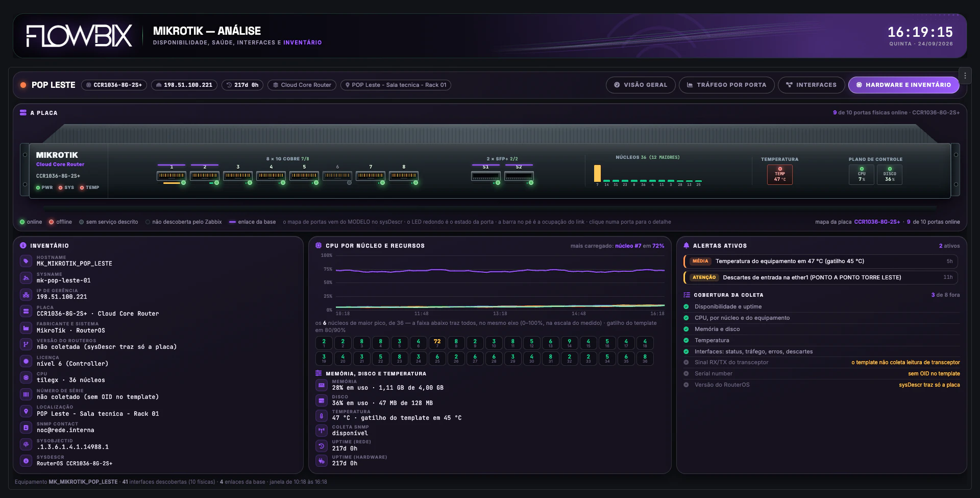
Task: Select copper port 4 on the board
Action: coord(271,176)
